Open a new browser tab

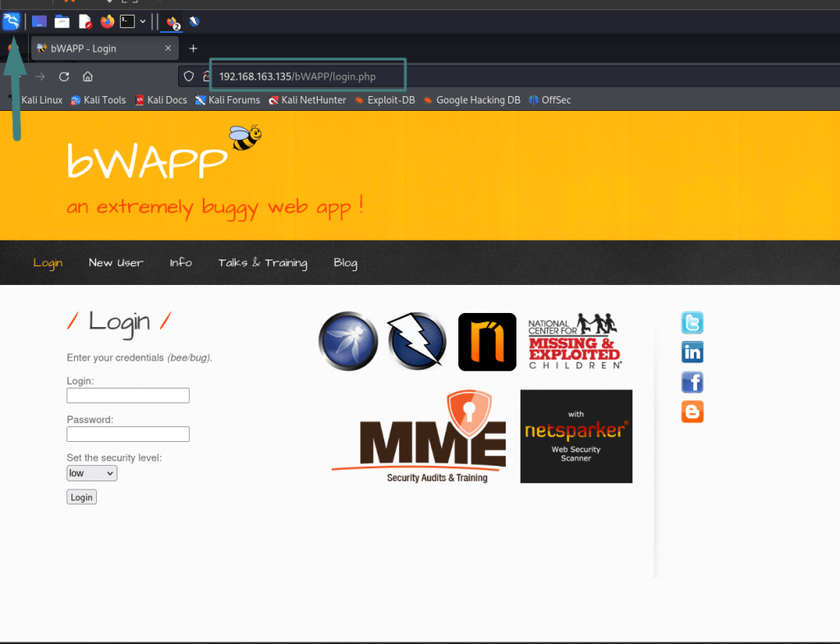click(x=193, y=48)
